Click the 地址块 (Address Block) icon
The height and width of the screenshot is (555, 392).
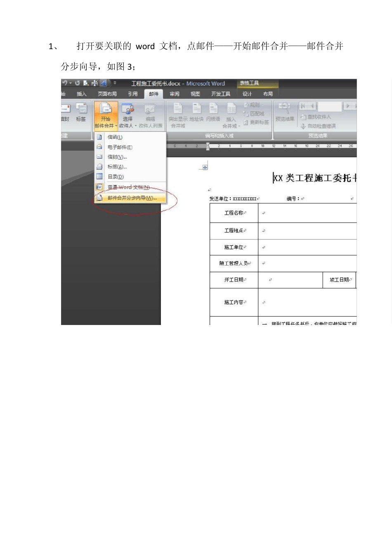pyautogui.click(x=197, y=108)
